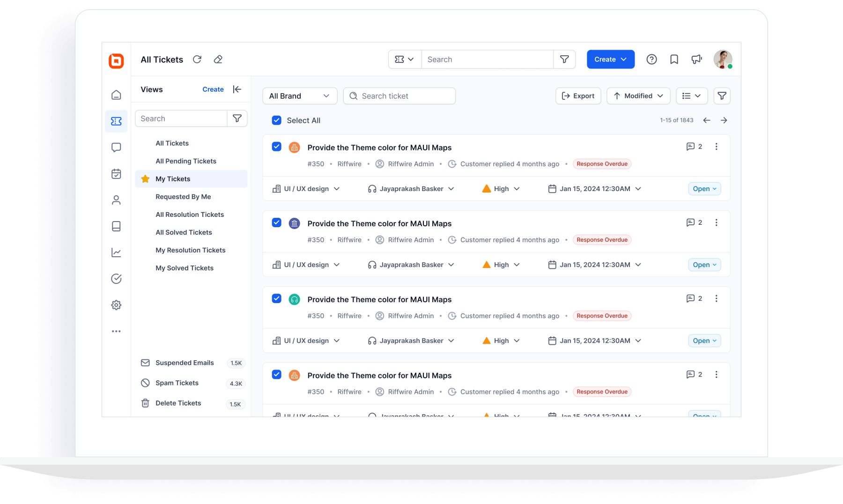This screenshot has width=843, height=504.
Task: Open the more options menu on the first ticket
Action: (x=716, y=147)
